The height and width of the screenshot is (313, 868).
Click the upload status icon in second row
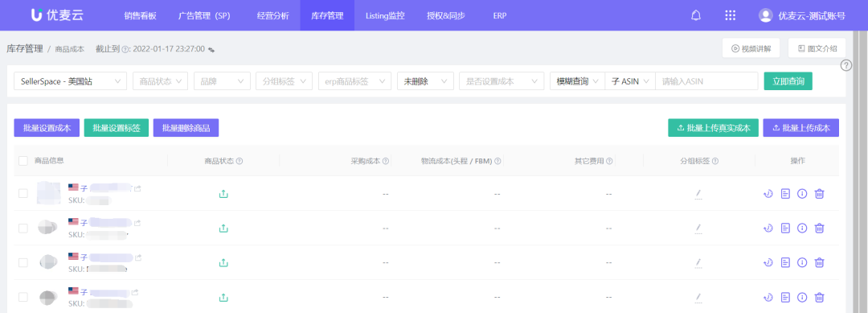click(223, 229)
